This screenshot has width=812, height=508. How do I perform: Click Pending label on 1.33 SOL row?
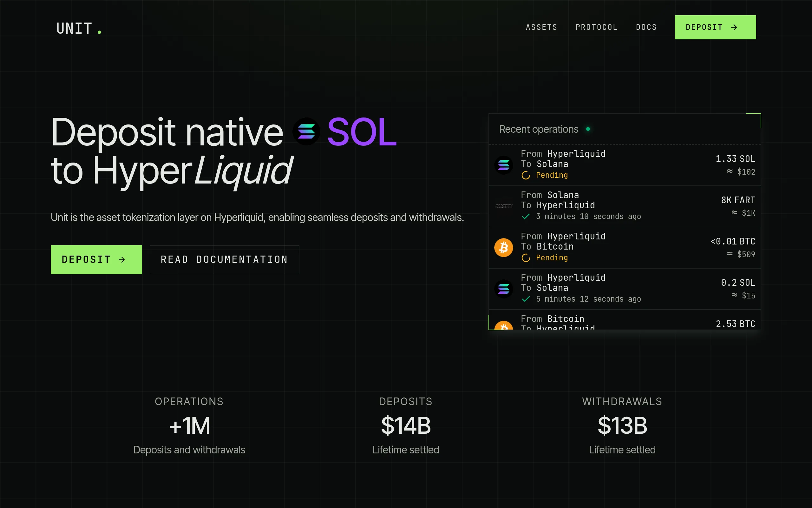point(552,175)
